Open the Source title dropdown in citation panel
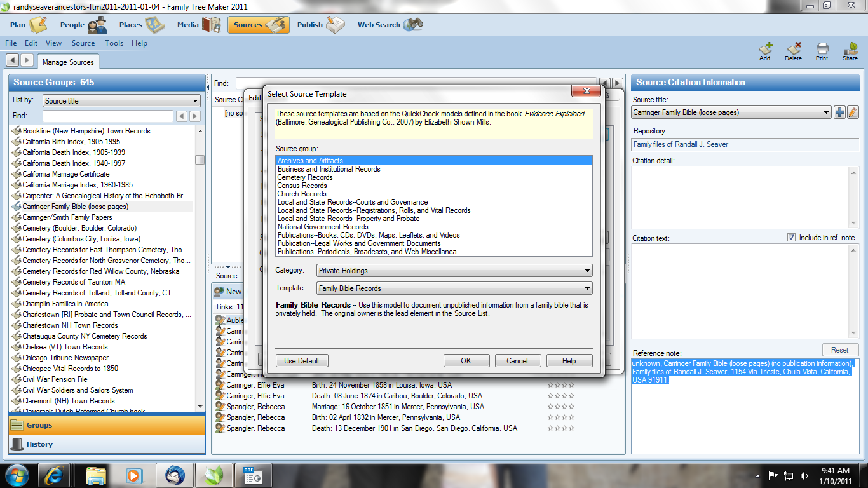This screenshot has height=488, width=868. tap(731, 112)
